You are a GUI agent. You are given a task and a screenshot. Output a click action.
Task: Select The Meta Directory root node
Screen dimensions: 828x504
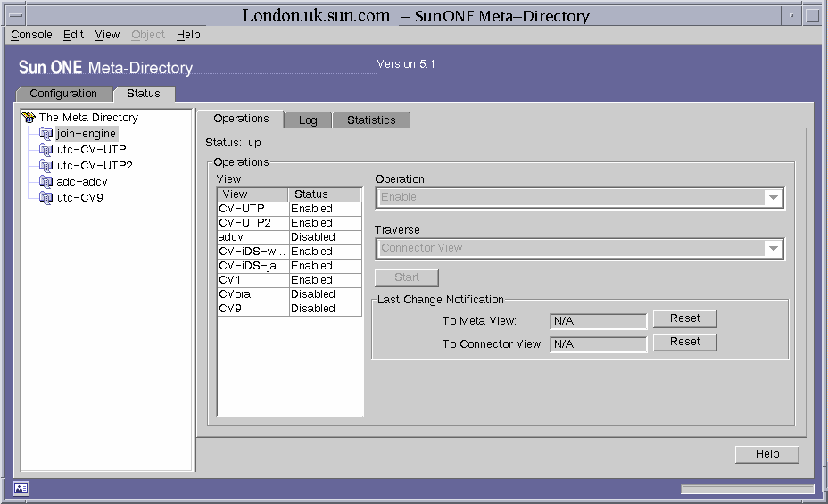point(88,117)
